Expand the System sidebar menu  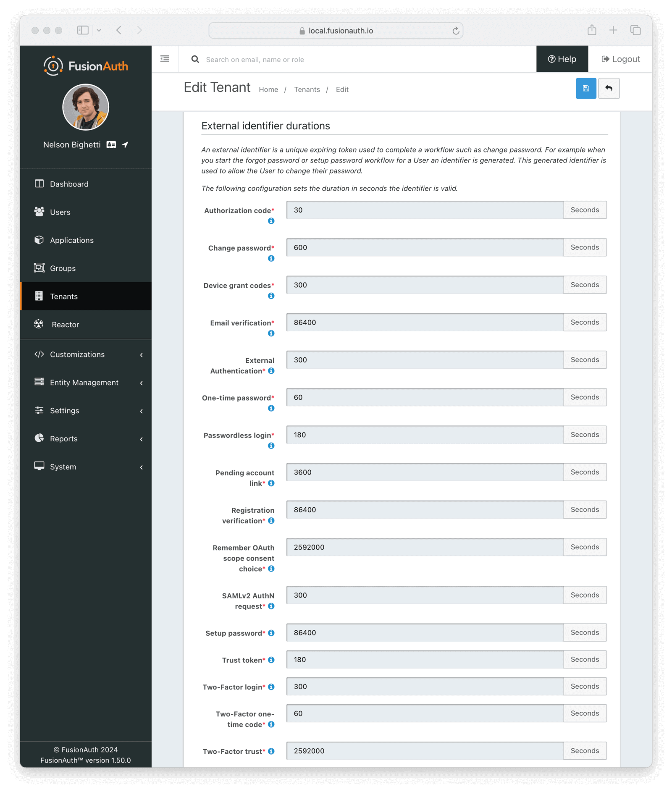pos(86,467)
